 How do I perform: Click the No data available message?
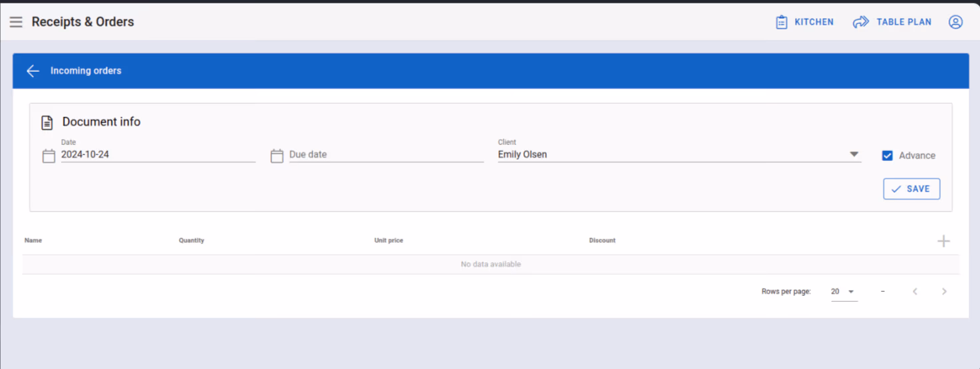[x=491, y=265]
